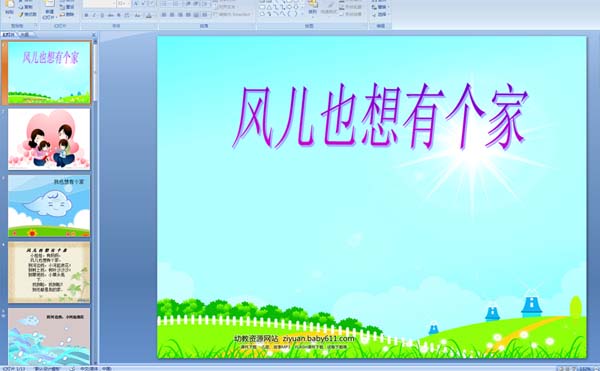Click the Select button in editing group

coord(380,15)
